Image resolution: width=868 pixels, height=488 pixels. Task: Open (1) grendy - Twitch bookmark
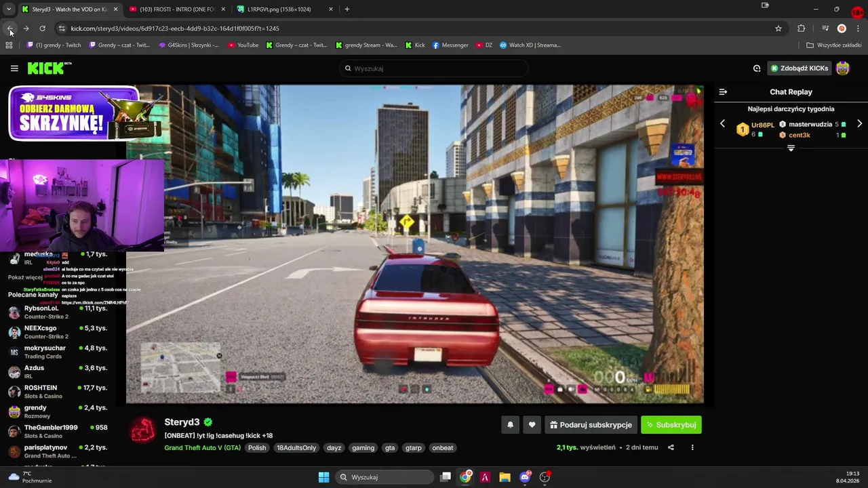pyautogui.click(x=54, y=45)
